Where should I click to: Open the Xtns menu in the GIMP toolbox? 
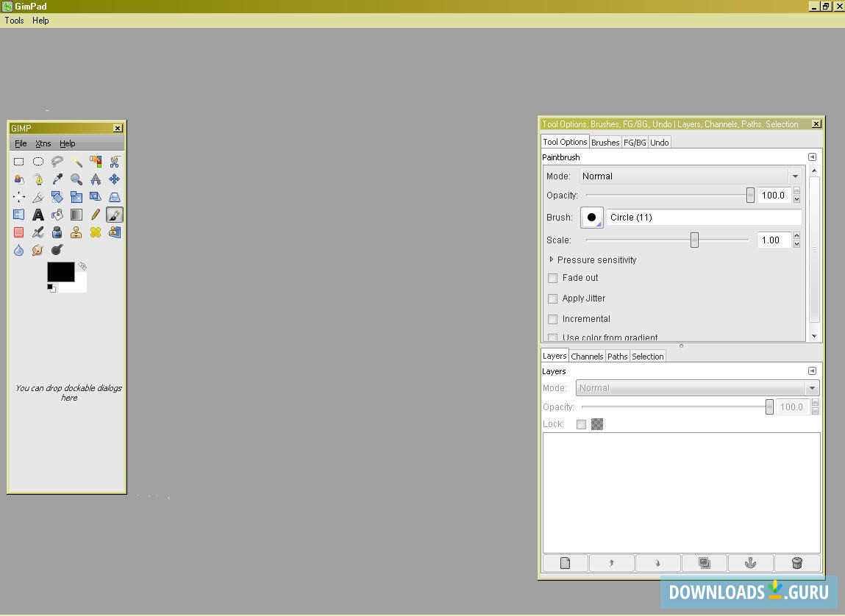[x=43, y=143]
